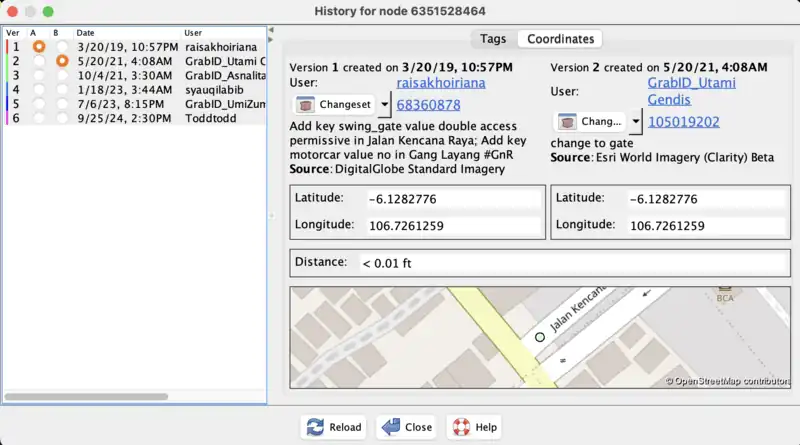800x445 pixels.
Task: Open changeset link 105019202
Action: coord(682,122)
